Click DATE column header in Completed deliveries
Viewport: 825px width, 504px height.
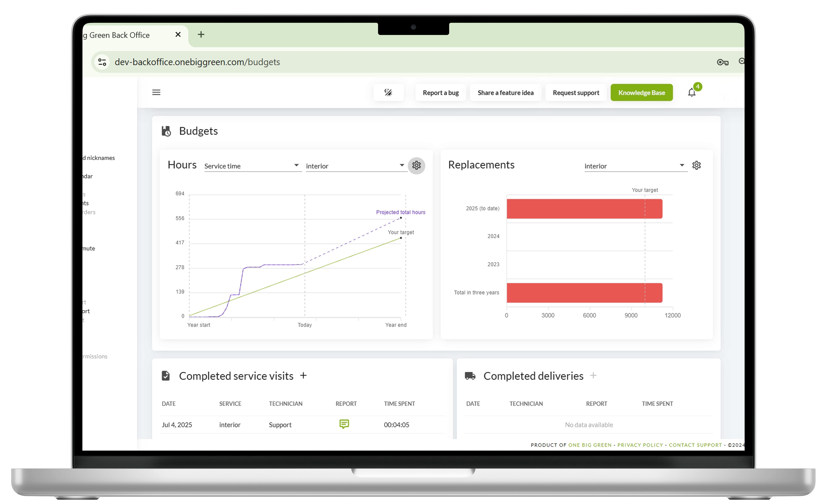473,404
